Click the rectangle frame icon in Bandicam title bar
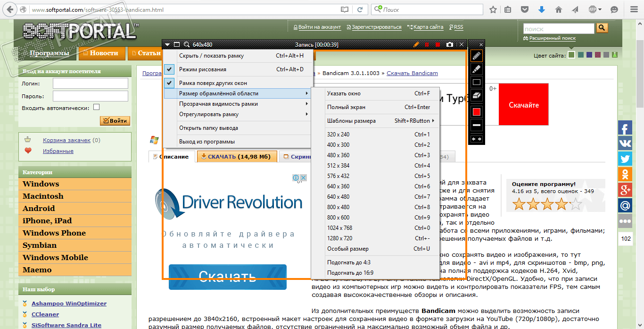Viewport: 644px width, 329px height. pos(177,44)
